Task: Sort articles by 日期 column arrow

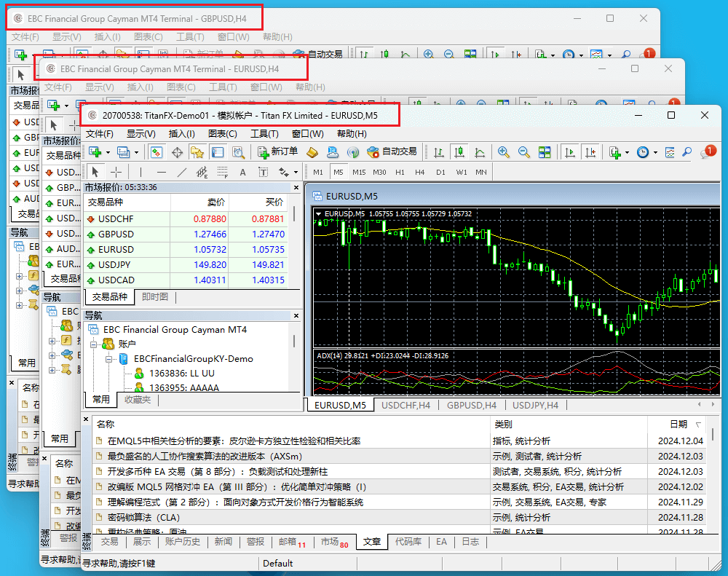Action: click(x=698, y=425)
